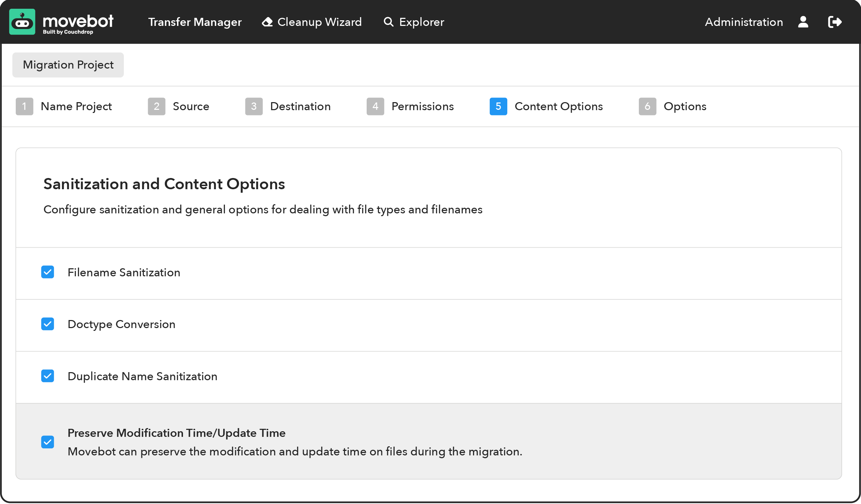Screen dimensions: 861x504
Task: Toggle the Doctype Conversion checkbox
Action: tap(48, 324)
